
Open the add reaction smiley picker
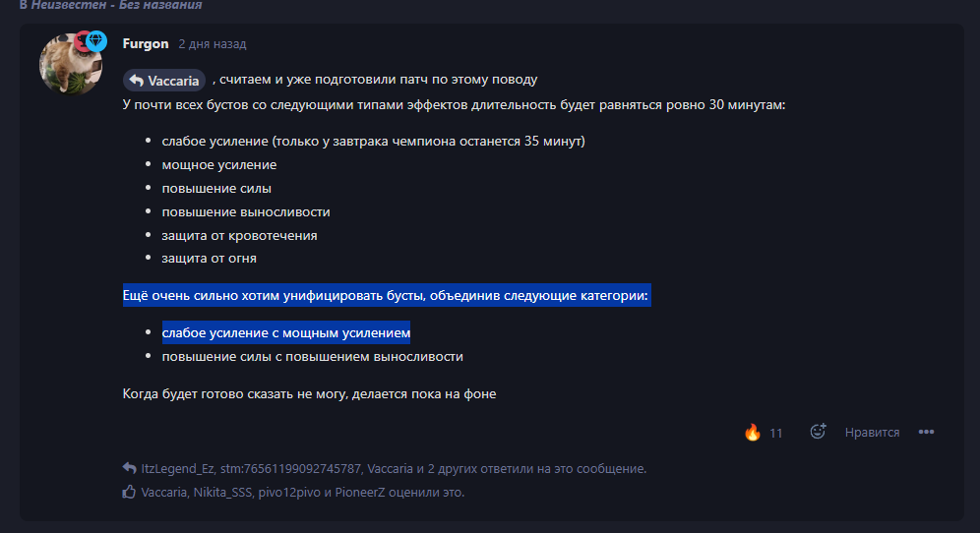[818, 432]
